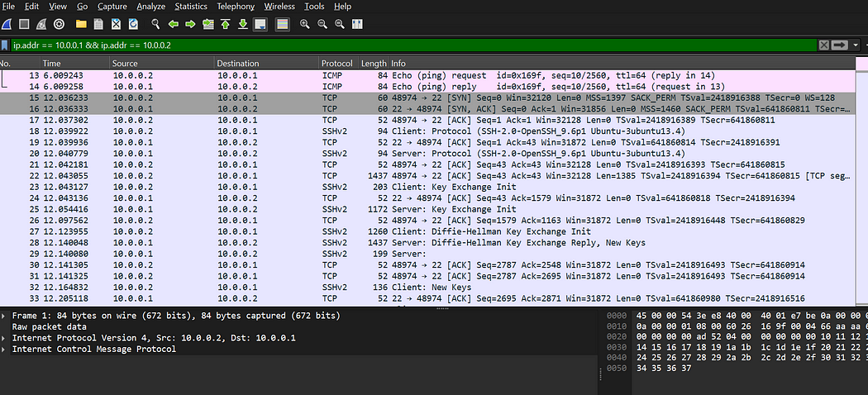This screenshot has height=395, width=868.
Task: Select packet 14 Echo ping reply
Action: tap(427, 86)
